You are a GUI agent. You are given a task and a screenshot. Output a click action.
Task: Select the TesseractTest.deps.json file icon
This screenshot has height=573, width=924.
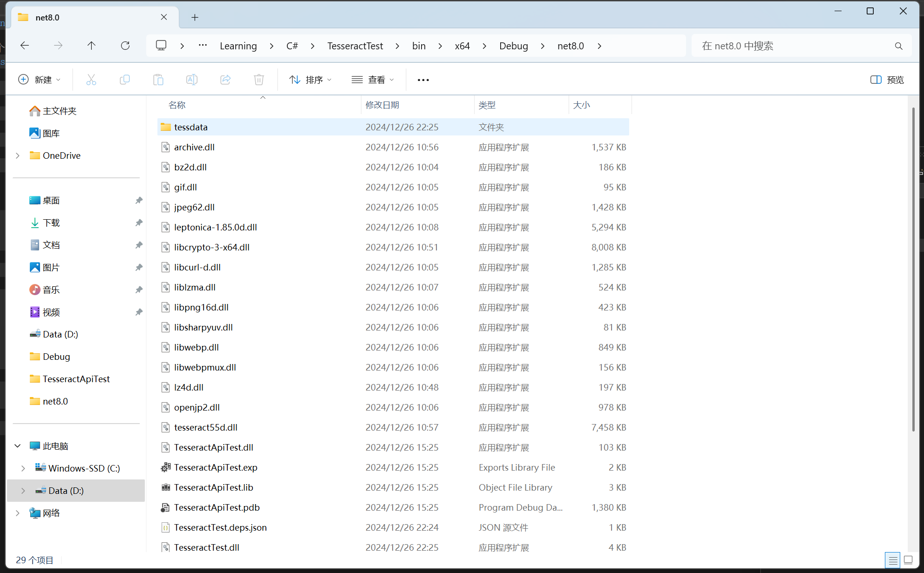click(165, 527)
